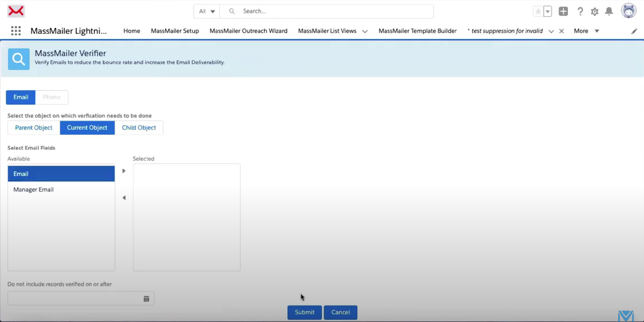
Task: Edit navigation with the pencil icon
Action: tap(634, 31)
